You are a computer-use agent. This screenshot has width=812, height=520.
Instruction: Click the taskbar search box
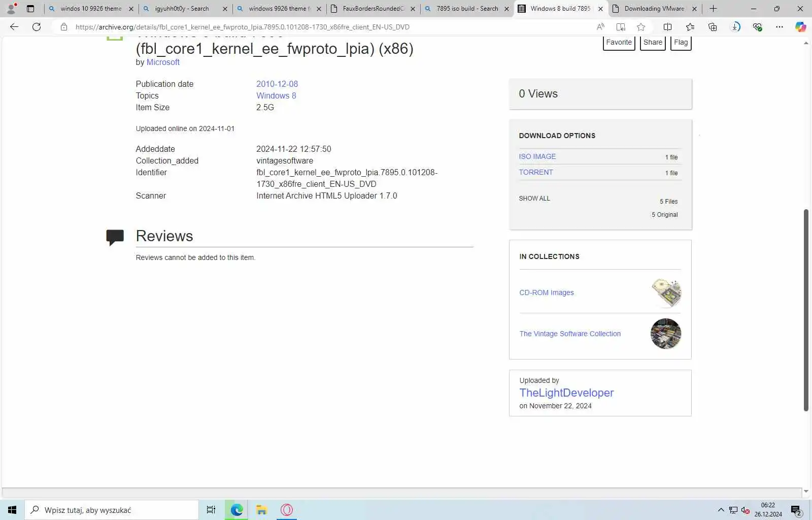112,510
